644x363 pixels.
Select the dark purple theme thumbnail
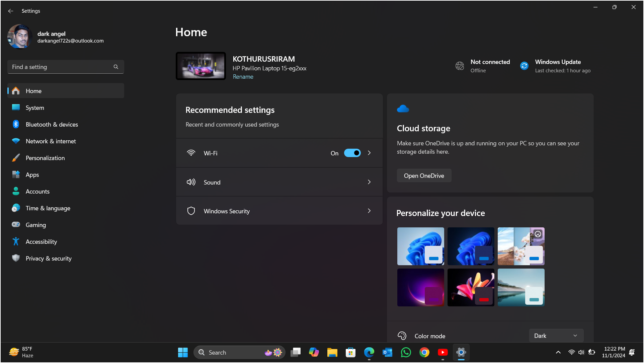(x=420, y=287)
